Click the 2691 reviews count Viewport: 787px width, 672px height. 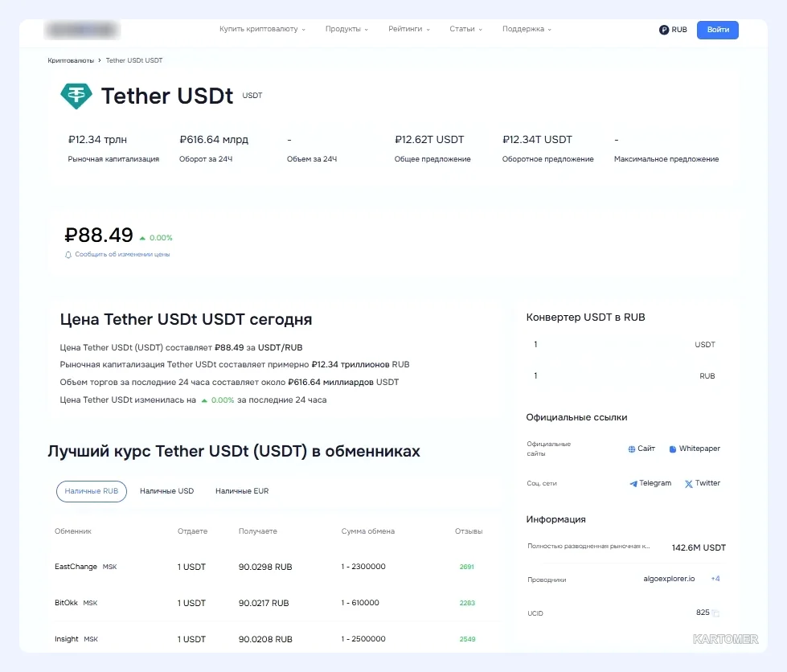[467, 567]
